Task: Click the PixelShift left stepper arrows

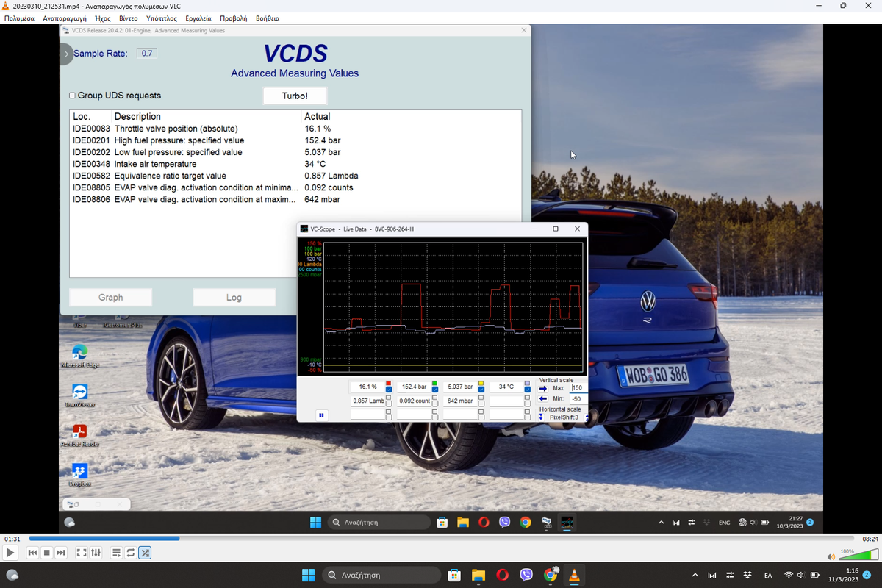Action: 541,417
